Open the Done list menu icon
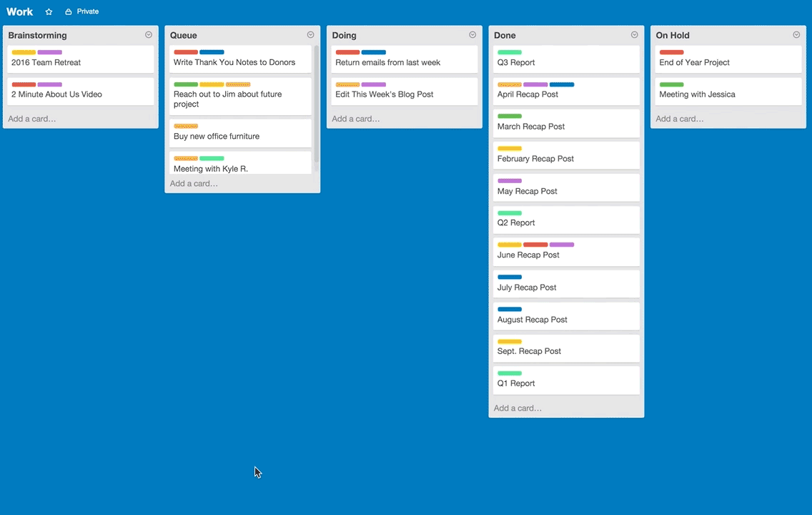This screenshot has height=515, width=812. pyautogui.click(x=634, y=35)
